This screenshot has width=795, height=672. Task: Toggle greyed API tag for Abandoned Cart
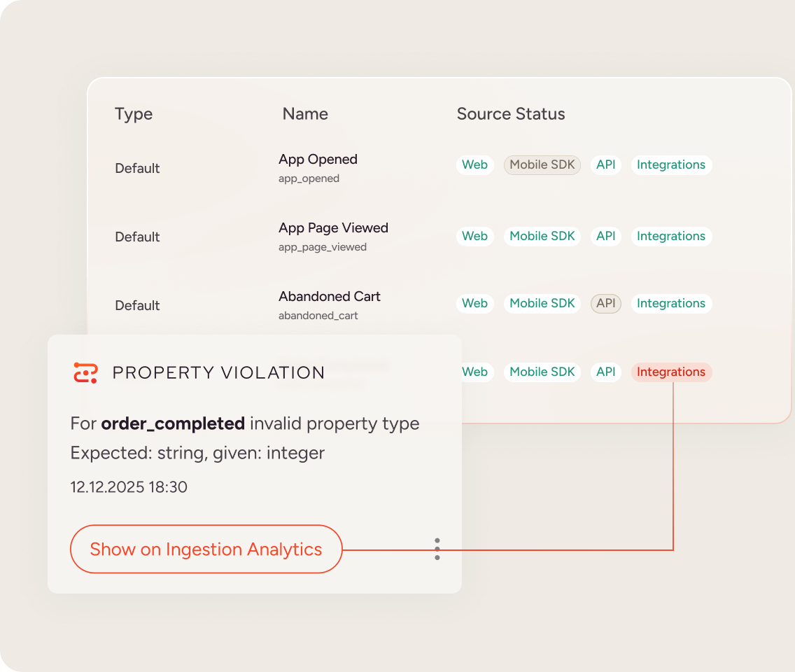point(605,304)
